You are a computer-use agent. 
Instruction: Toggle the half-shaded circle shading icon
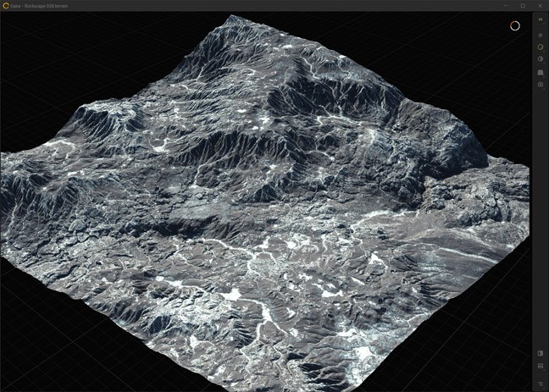pos(541,59)
